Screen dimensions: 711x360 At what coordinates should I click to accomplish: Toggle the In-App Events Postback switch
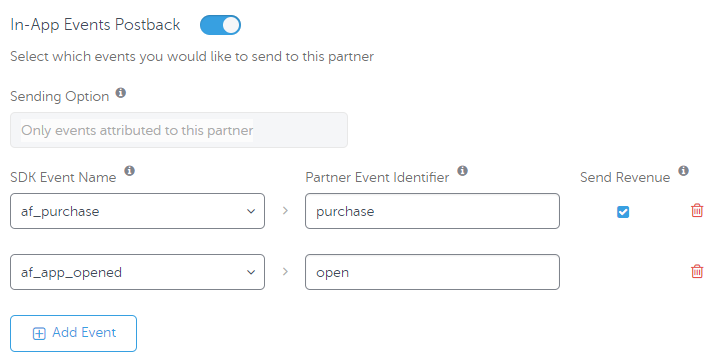[x=220, y=25]
